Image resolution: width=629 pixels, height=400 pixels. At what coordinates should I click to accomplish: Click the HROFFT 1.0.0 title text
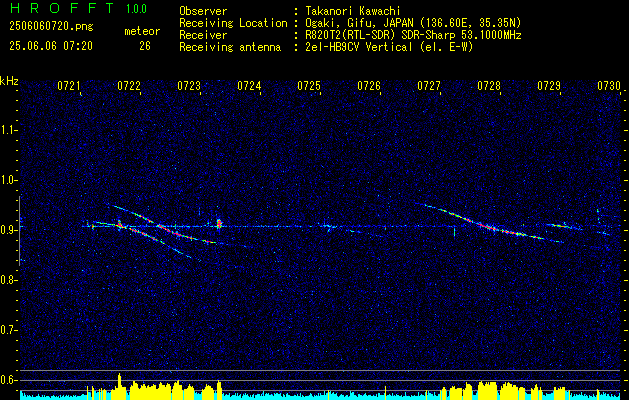tap(78, 8)
